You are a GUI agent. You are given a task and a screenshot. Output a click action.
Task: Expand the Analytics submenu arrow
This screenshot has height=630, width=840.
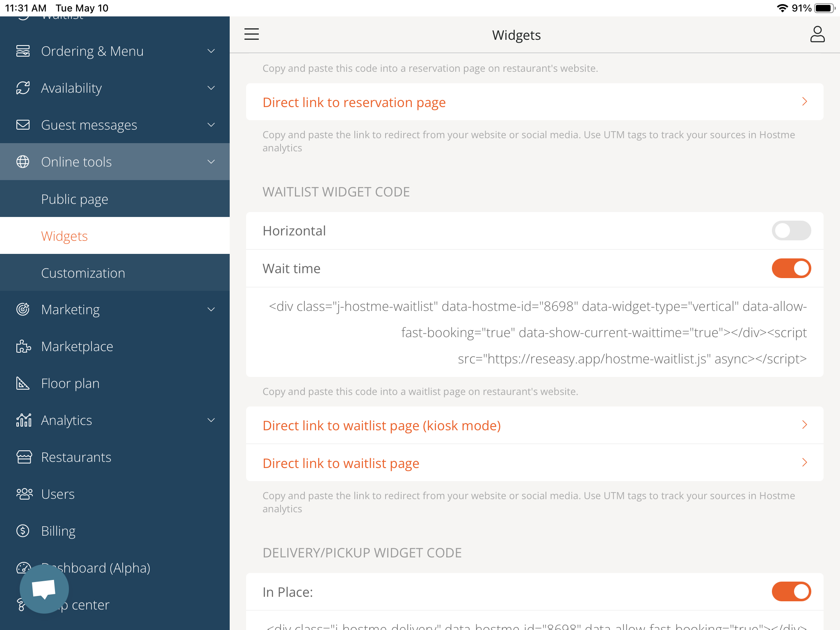(x=211, y=420)
